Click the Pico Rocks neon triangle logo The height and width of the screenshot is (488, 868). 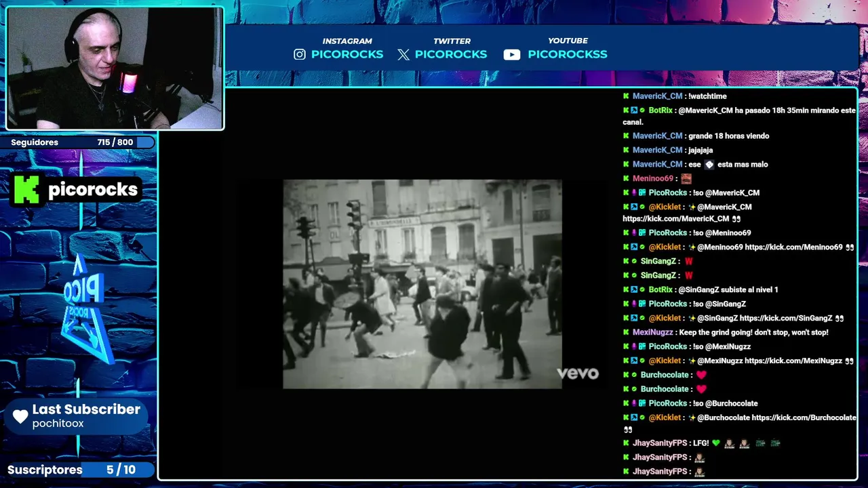tap(87, 308)
